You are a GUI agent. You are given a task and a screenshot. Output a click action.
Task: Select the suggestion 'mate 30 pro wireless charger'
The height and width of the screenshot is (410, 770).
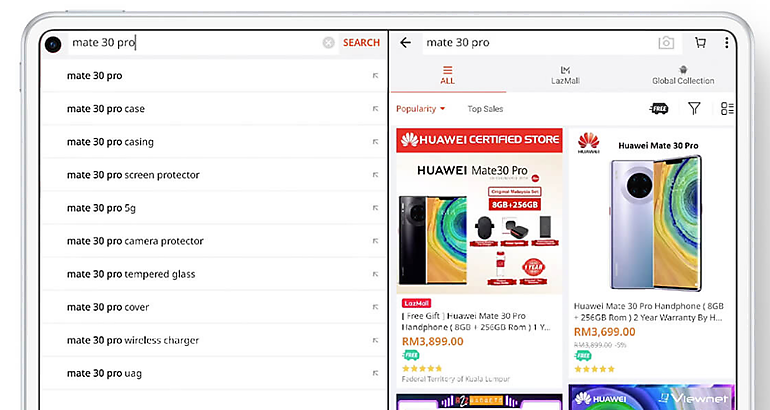[x=214, y=340]
